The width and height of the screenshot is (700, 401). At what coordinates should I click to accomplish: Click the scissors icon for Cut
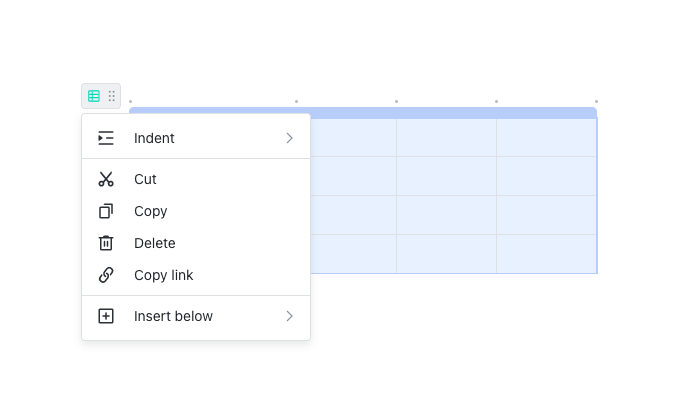(106, 179)
